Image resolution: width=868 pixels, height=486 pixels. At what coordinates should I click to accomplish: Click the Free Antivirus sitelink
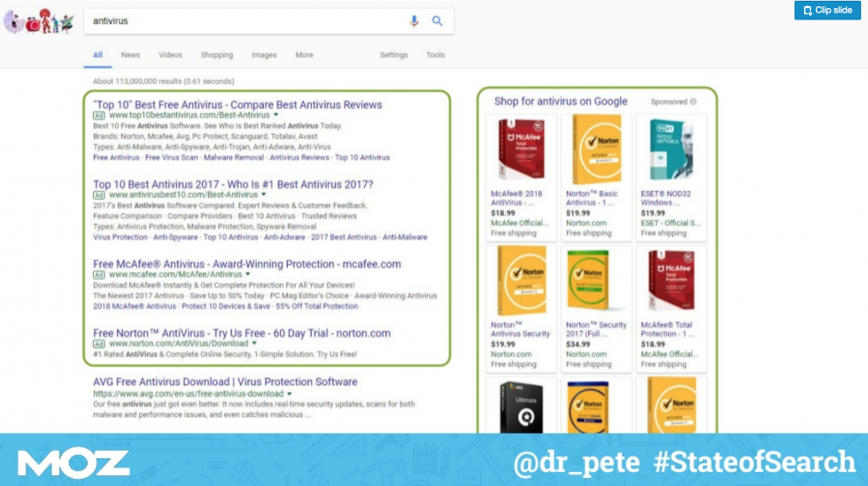pyautogui.click(x=116, y=158)
